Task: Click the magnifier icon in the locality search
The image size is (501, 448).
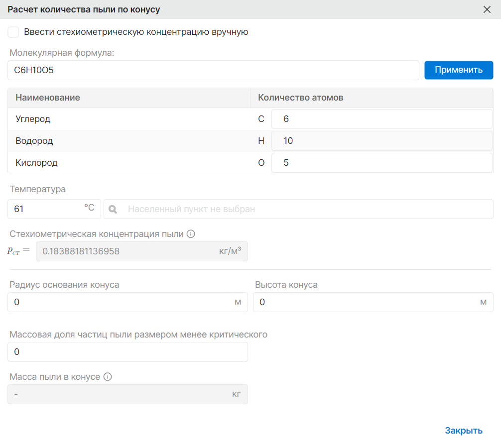Action: (113, 209)
